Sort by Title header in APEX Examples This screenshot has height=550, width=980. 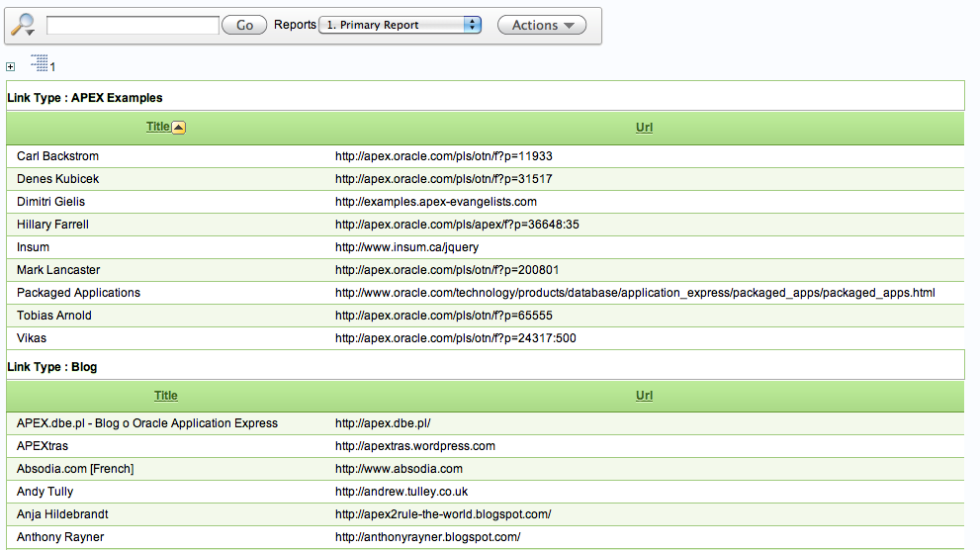click(x=158, y=127)
